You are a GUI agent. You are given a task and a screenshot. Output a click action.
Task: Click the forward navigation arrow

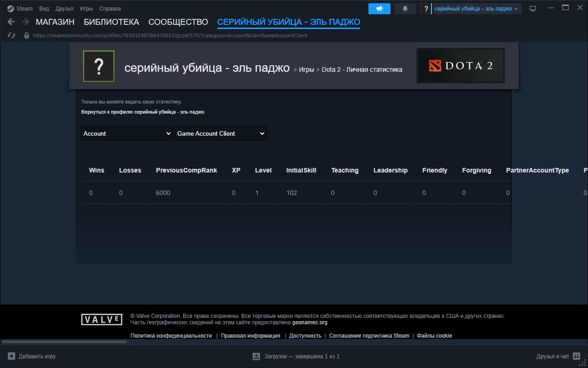pos(26,22)
